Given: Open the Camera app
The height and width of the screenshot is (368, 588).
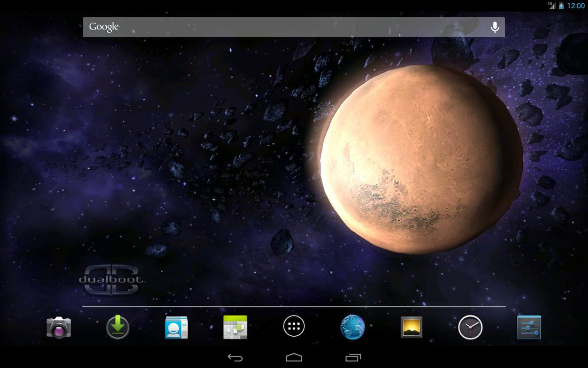Looking at the screenshot, I should [59, 328].
